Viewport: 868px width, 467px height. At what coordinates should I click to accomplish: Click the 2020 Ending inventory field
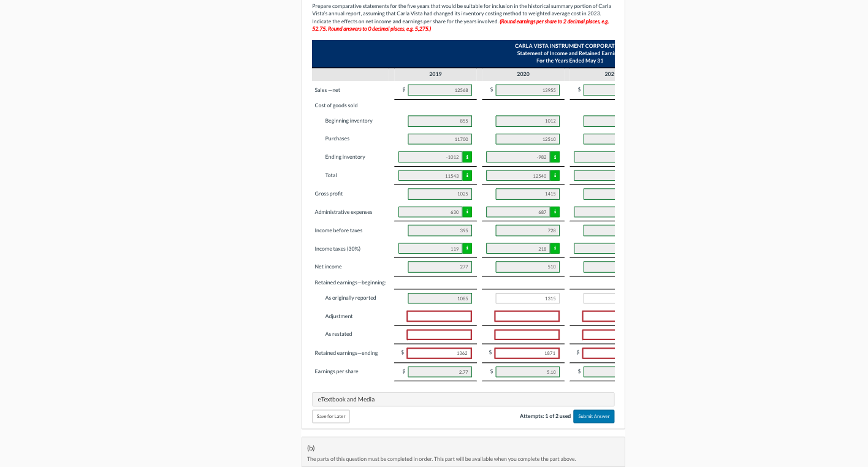(x=518, y=157)
